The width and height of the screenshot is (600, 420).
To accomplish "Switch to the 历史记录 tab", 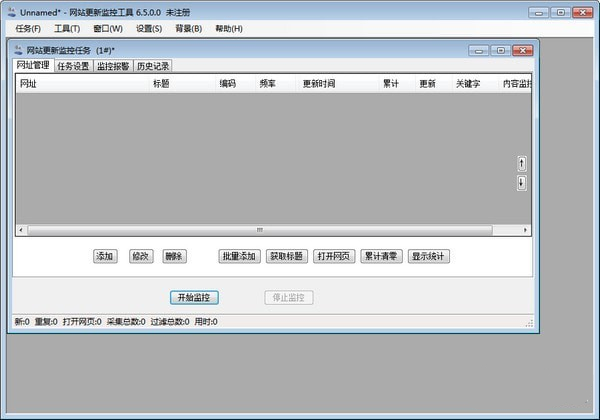I will click(153, 66).
